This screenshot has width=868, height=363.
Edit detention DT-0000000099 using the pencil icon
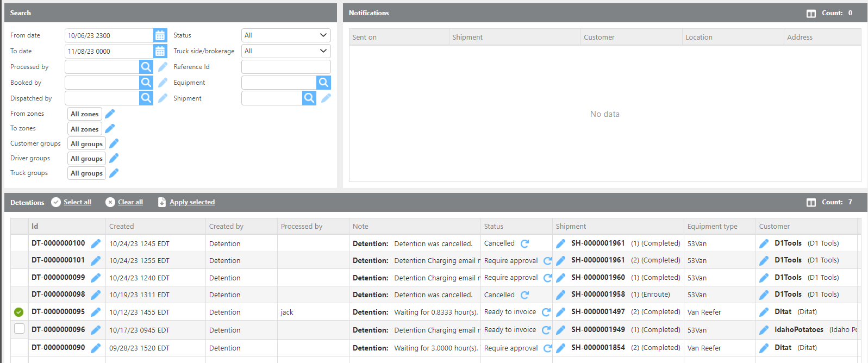[96, 278]
